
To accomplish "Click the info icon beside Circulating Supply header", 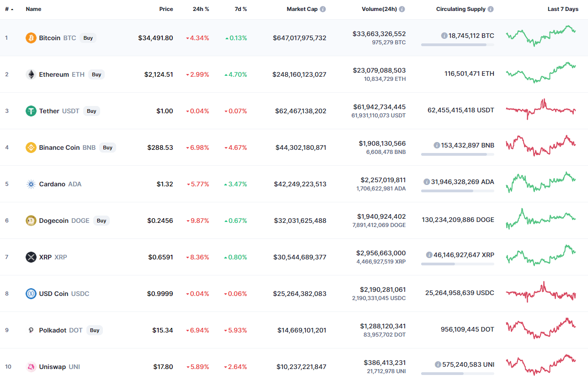I will 491,9.
